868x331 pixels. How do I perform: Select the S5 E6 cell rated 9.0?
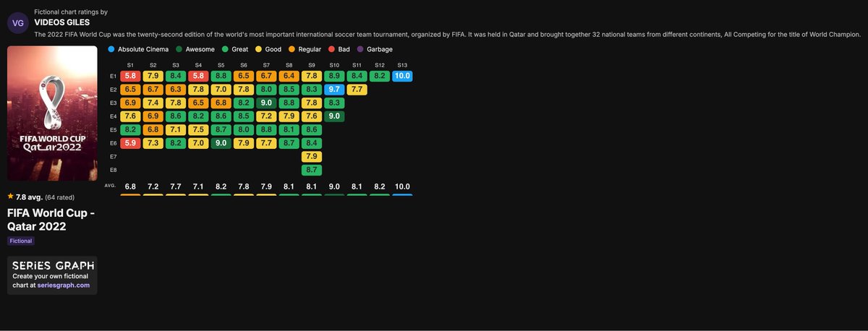pyautogui.click(x=221, y=143)
